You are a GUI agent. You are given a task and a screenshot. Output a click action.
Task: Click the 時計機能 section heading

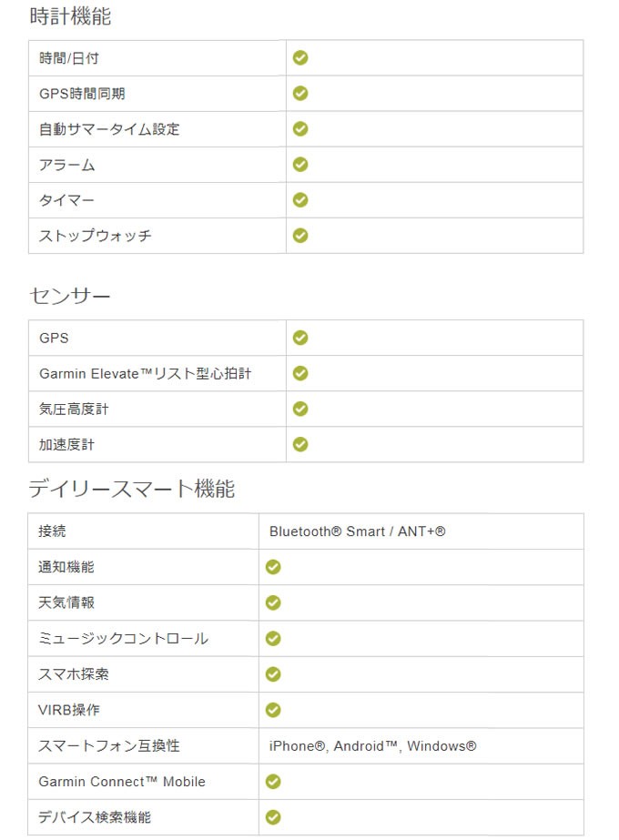70,16
